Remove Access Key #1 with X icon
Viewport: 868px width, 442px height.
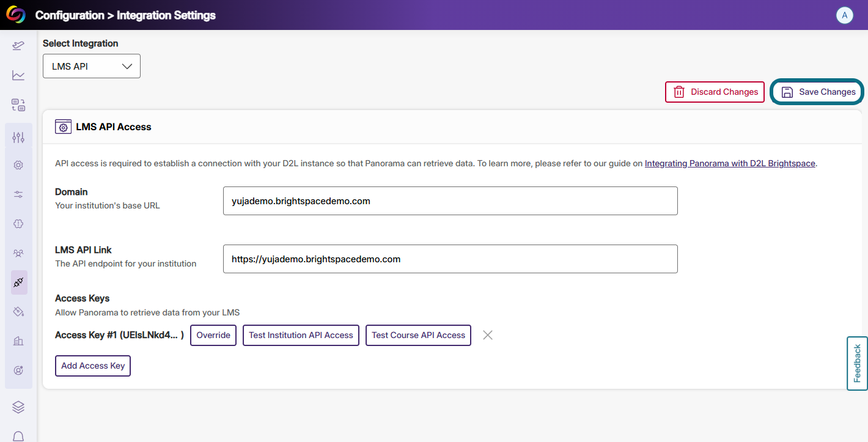click(x=488, y=335)
